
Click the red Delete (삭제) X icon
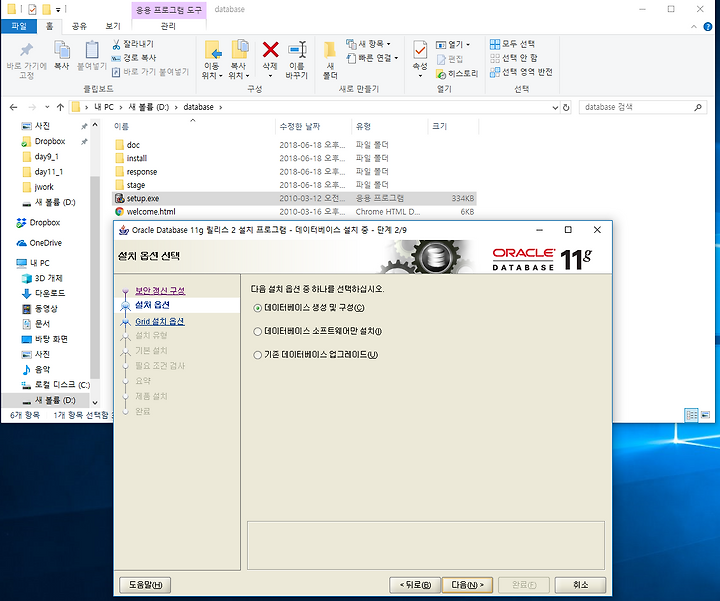pos(270,50)
